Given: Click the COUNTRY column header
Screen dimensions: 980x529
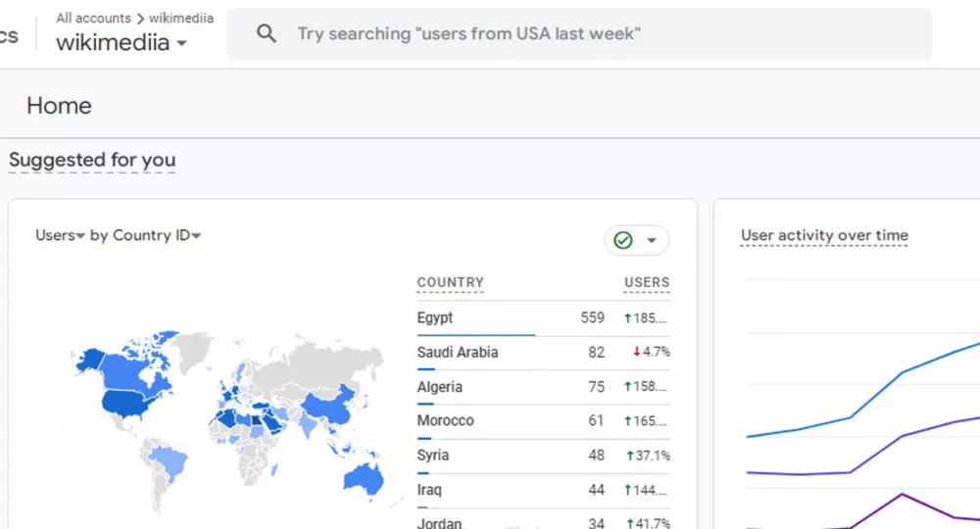Looking at the screenshot, I should pos(450,282).
